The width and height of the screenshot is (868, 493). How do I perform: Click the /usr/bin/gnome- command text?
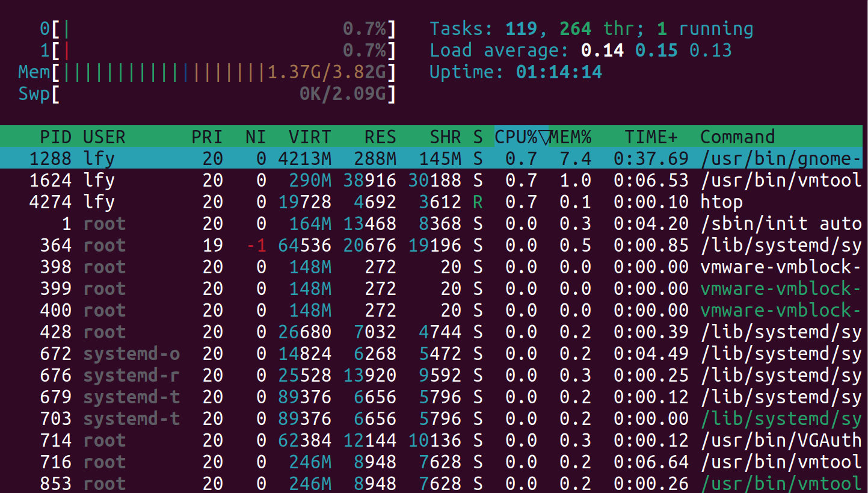(x=781, y=159)
